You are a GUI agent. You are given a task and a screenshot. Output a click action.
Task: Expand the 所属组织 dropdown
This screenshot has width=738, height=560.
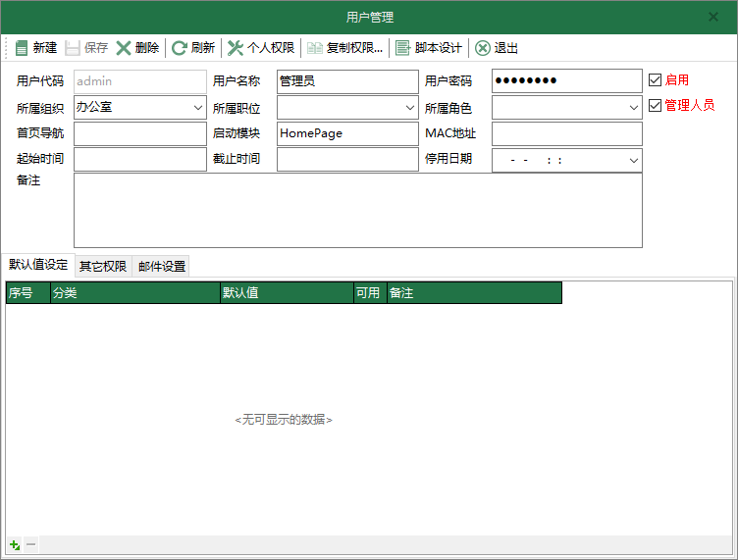click(x=198, y=108)
